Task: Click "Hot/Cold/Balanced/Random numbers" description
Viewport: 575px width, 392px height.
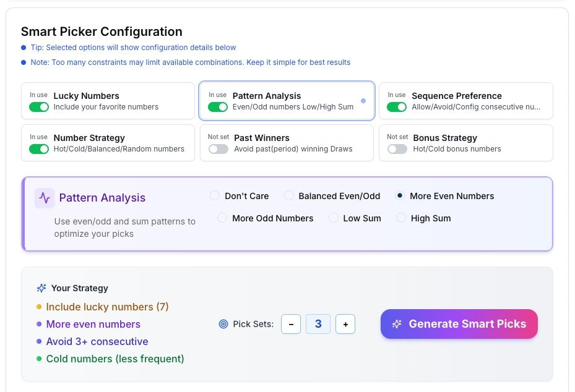Action: click(119, 149)
